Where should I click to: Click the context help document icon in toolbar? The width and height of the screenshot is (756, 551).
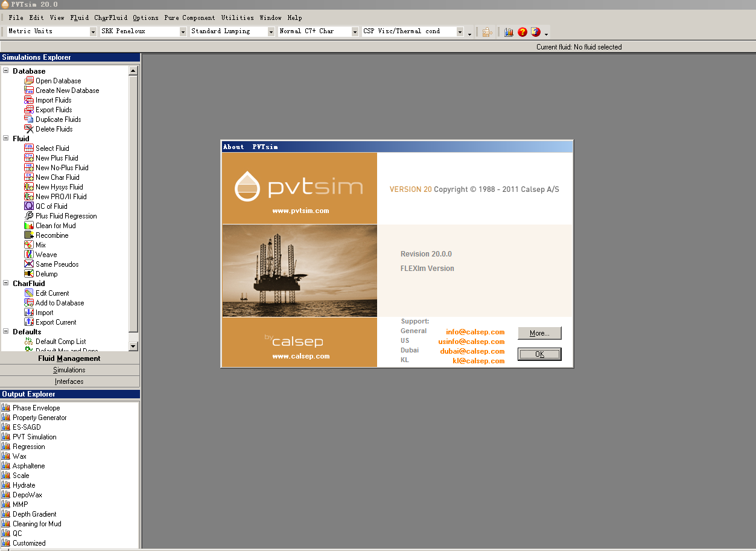click(535, 32)
